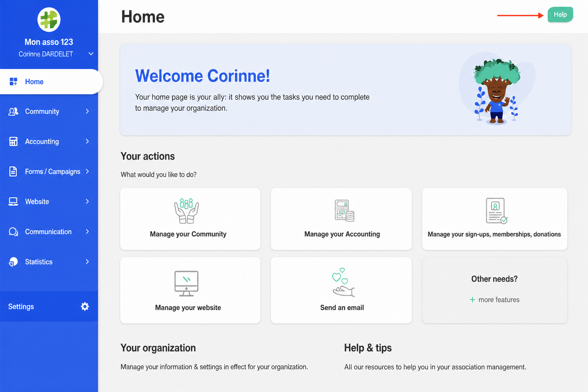Click the Other needs? heading

[x=495, y=279]
